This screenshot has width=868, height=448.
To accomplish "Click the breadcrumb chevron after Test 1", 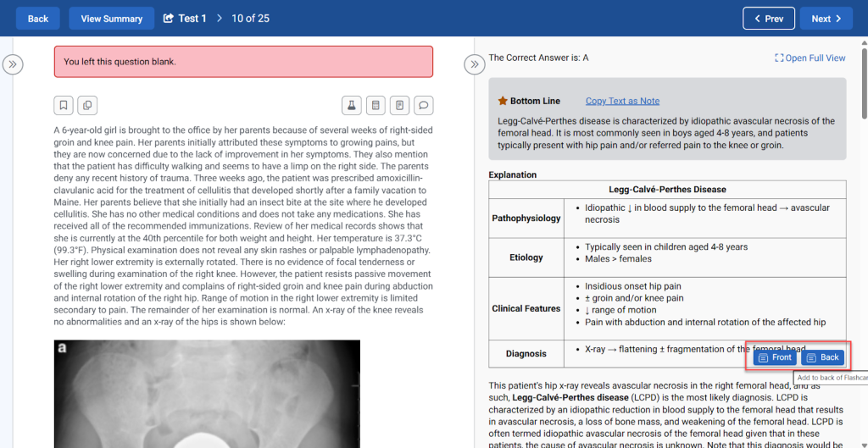I will click(220, 19).
